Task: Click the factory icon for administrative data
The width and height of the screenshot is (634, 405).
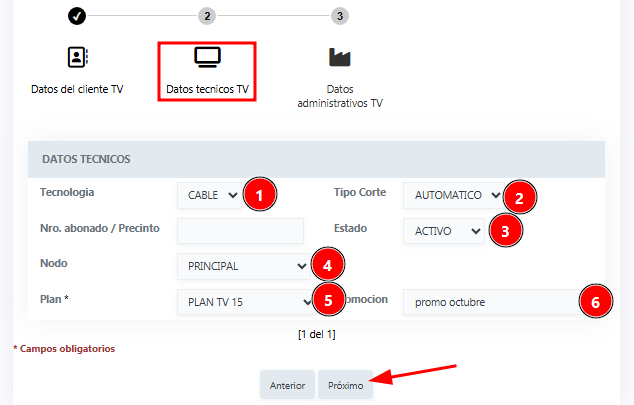Action: tap(340, 57)
